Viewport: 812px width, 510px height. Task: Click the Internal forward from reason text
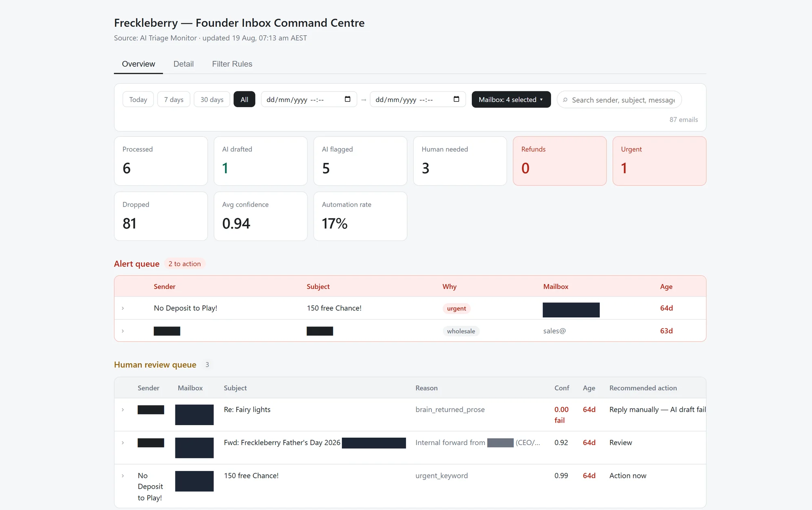(477, 443)
